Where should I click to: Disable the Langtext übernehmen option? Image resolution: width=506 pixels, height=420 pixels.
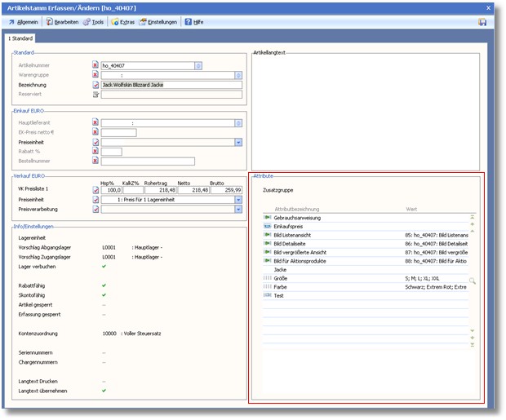click(104, 391)
